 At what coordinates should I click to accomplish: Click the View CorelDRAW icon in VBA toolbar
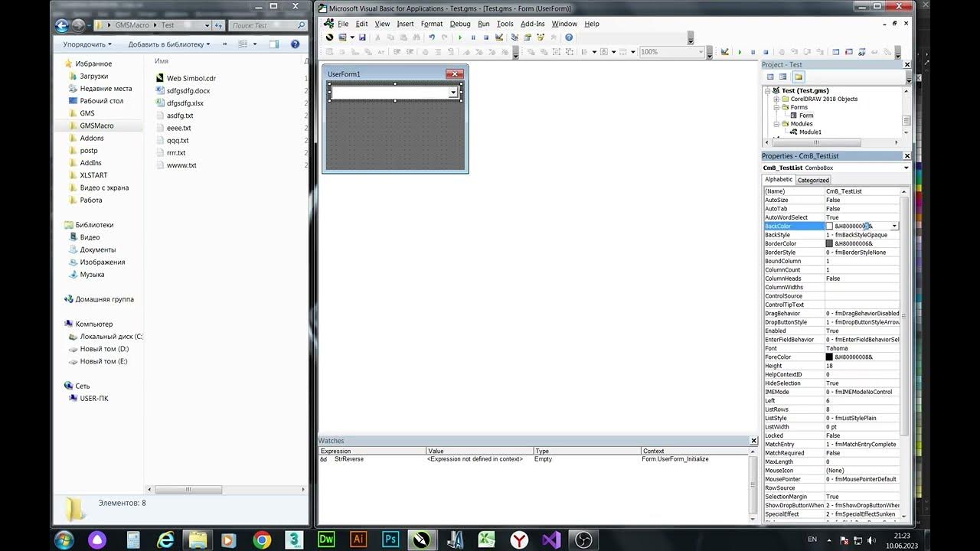[329, 37]
